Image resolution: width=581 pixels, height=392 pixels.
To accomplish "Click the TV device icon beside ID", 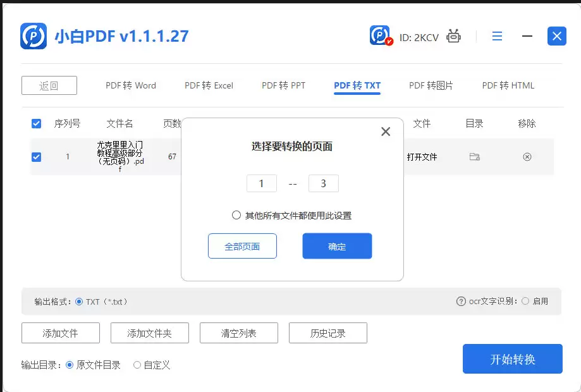I will pos(453,37).
